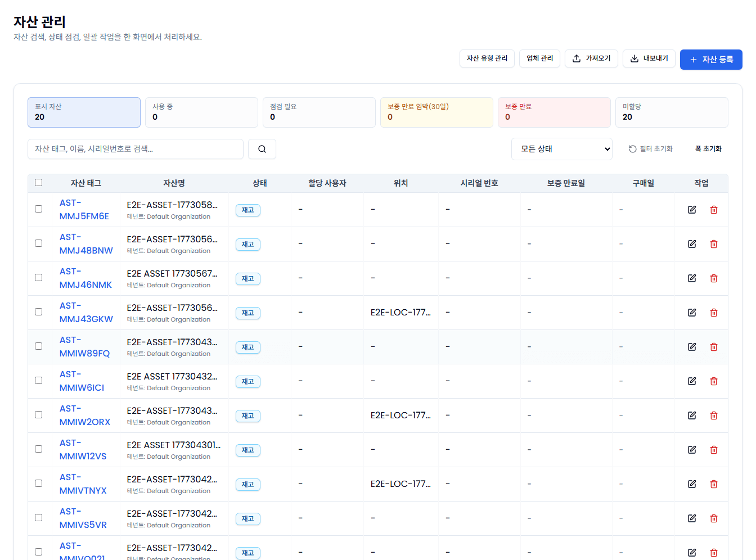756x560 pixels.
Task: Toggle the select-all checkbox in table header
Action: point(39,183)
